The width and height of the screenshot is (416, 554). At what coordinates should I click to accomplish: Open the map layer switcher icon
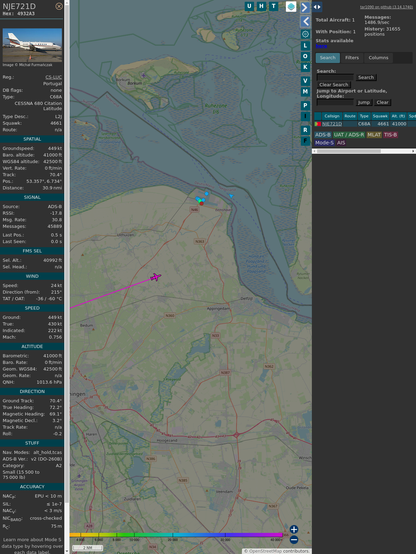pos(291,7)
